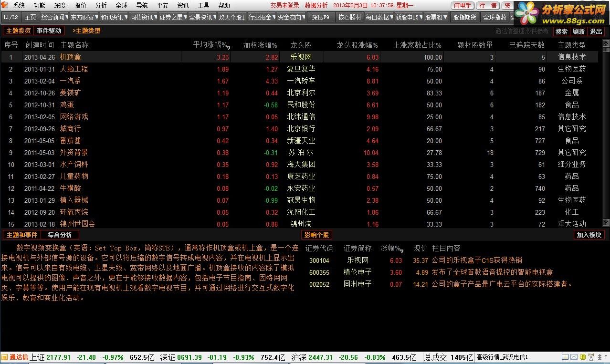Click the 闪电手 button
Viewport: 610px width, 364px height.
click(x=462, y=6)
